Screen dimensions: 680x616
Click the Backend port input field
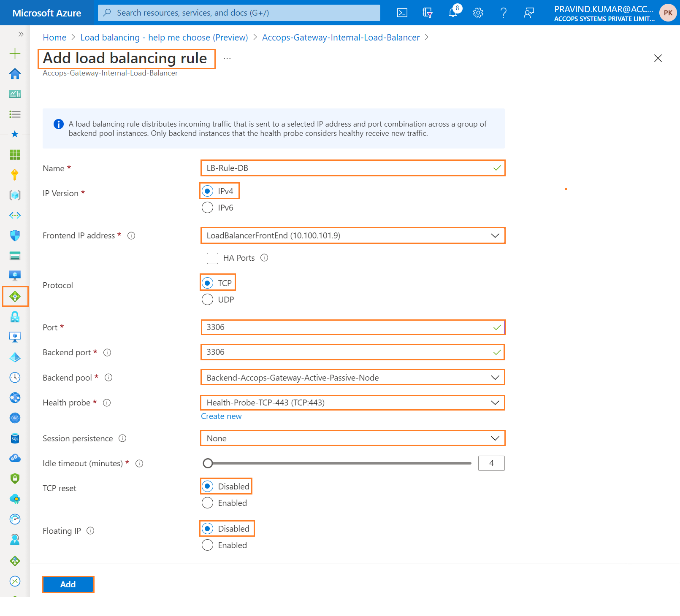pos(353,352)
